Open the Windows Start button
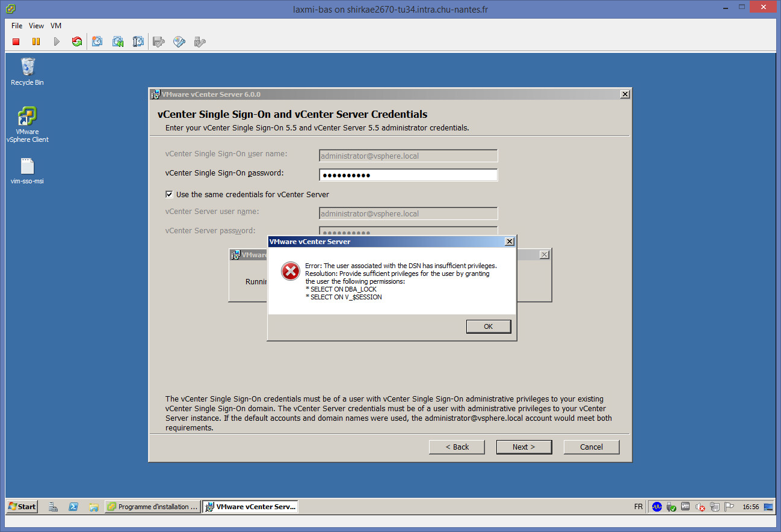781x532 pixels. tap(22, 506)
